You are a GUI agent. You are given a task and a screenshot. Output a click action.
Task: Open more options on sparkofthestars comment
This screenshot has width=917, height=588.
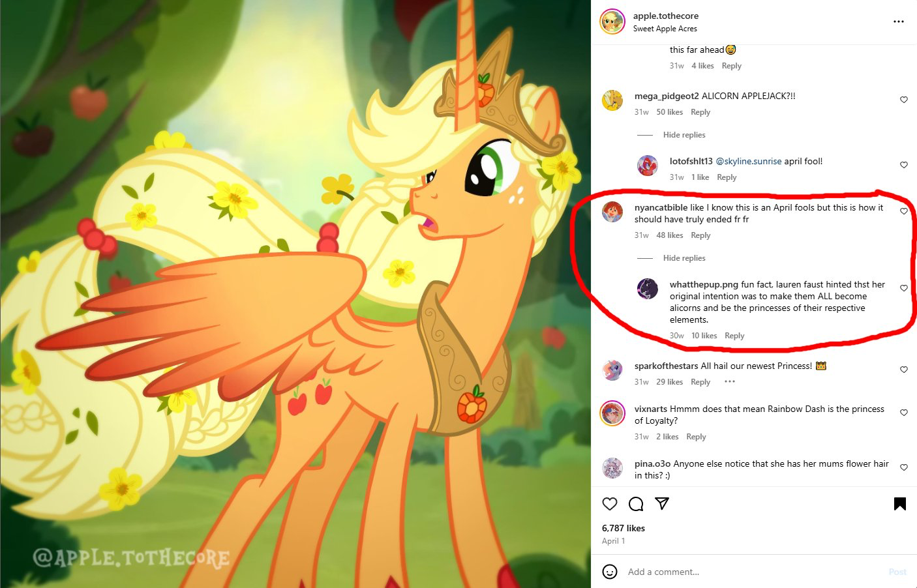point(730,382)
